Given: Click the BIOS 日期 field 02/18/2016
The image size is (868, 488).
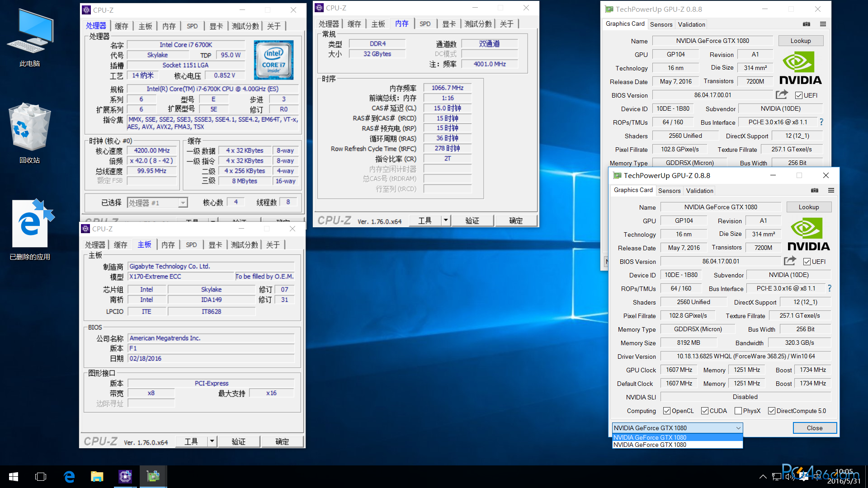Looking at the screenshot, I should click(x=211, y=358).
